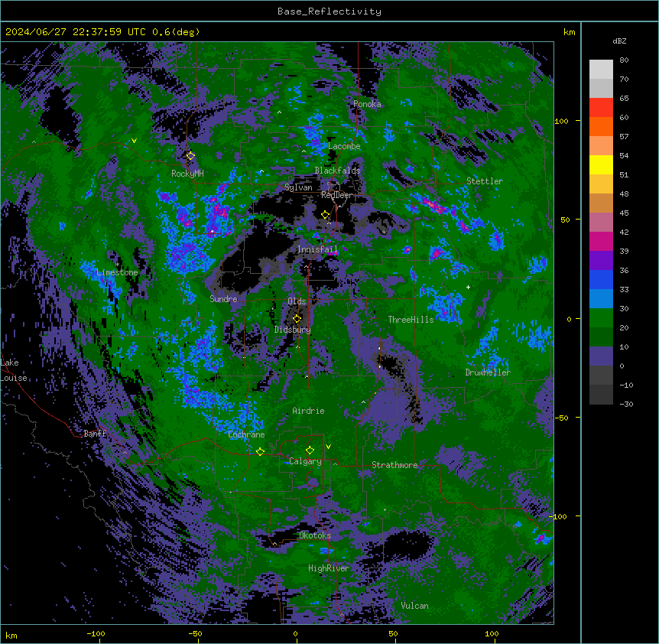The image size is (659, 644).
Task: Click the HighRiver city label
Action: coord(329,568)
